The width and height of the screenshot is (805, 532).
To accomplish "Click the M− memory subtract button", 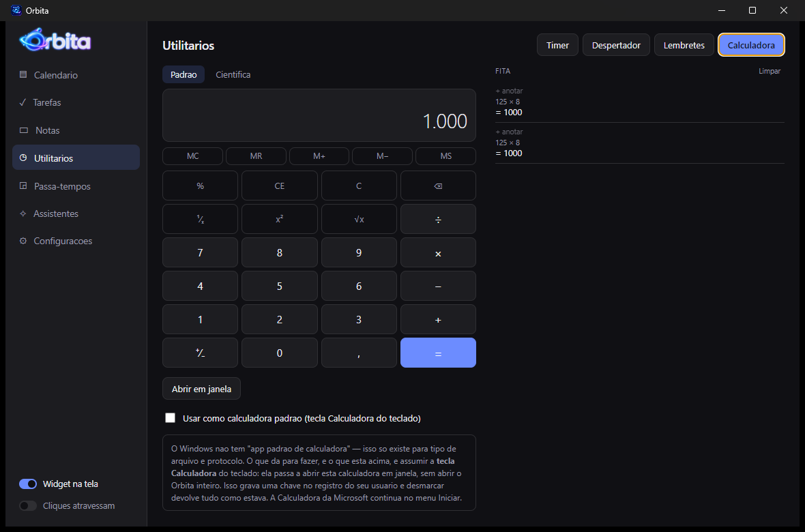I will pos(383,156).
